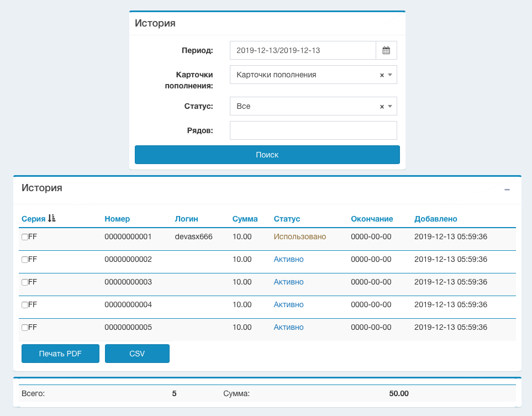Click the sort icon next to Серия
The width and height of the screenshot is (532, 416).
pos(52,219)
